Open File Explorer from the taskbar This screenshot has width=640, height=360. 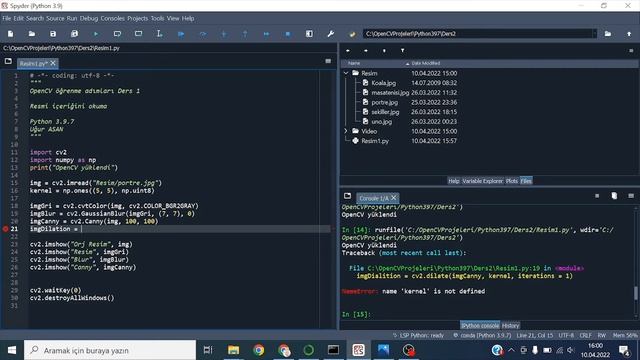233,350
